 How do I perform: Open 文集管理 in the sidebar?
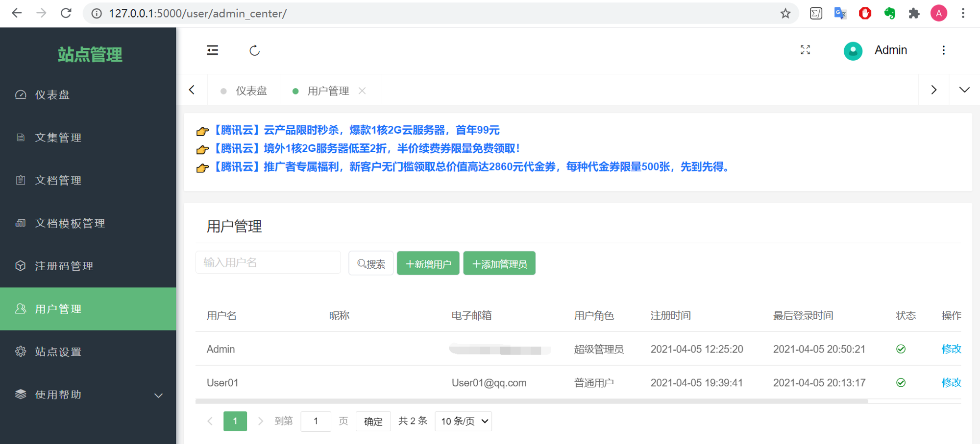point(88,138)
